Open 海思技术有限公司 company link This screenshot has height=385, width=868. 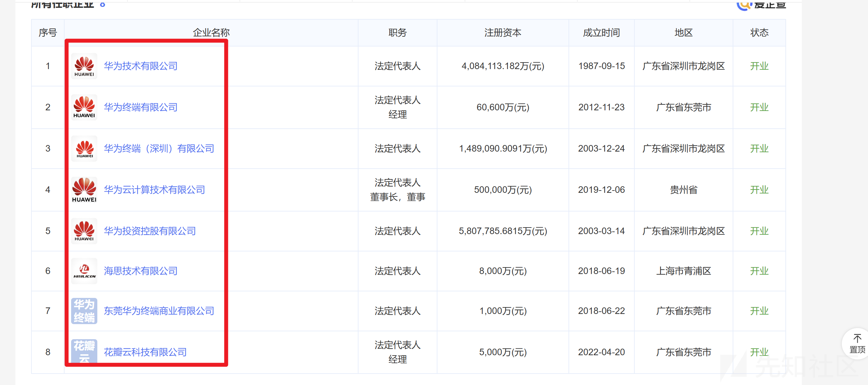[141, 271]
